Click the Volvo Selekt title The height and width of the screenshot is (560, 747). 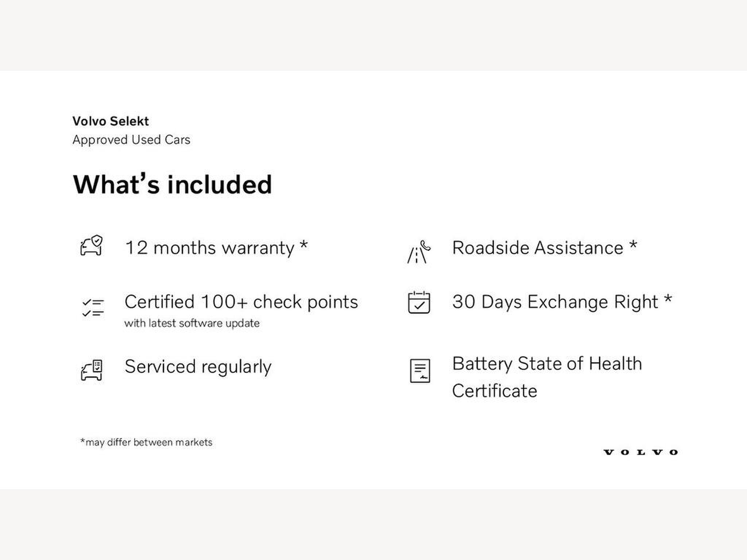(111, 121)
